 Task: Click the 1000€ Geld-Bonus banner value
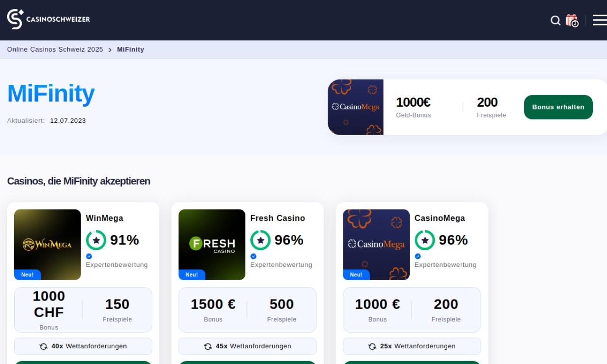click(413, 102)
